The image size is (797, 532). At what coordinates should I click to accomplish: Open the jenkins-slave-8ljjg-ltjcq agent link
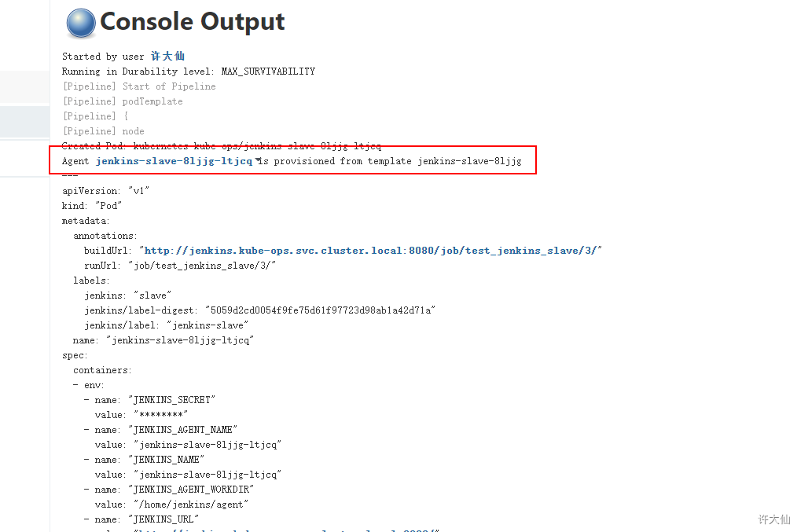coord(174,161)
